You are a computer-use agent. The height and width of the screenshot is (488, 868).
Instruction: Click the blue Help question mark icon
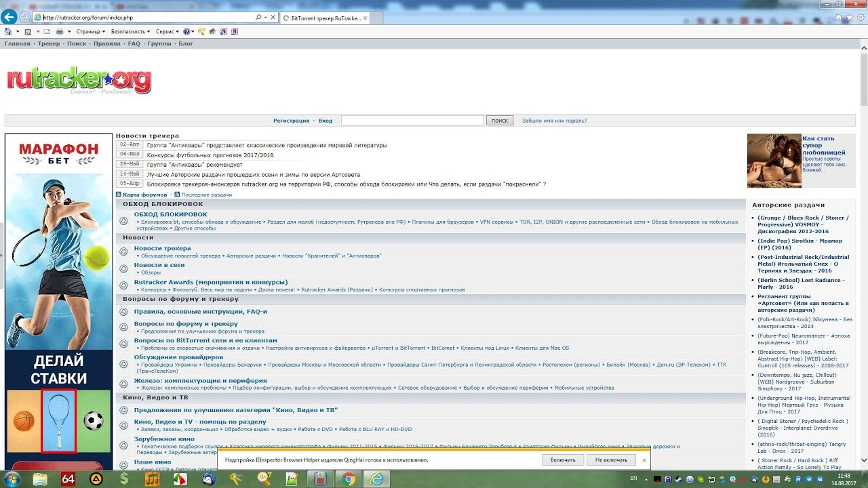click(x=186, y=31)
